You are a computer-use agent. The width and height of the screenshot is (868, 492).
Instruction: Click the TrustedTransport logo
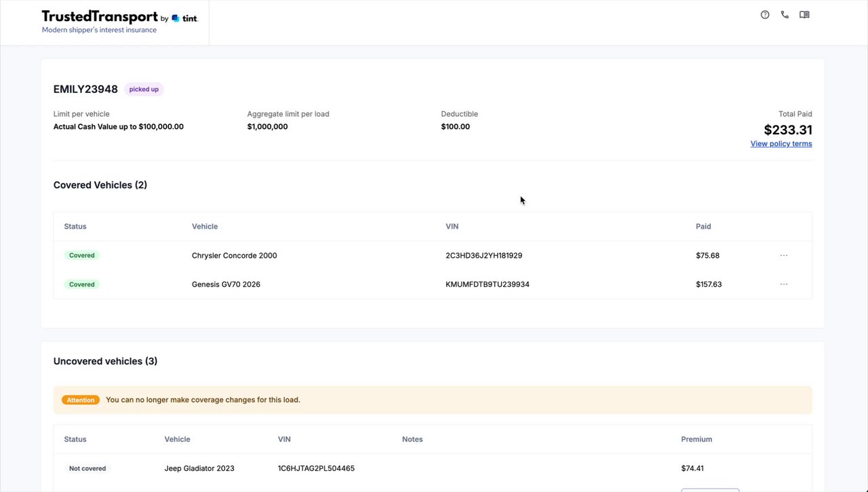(99, 17)
